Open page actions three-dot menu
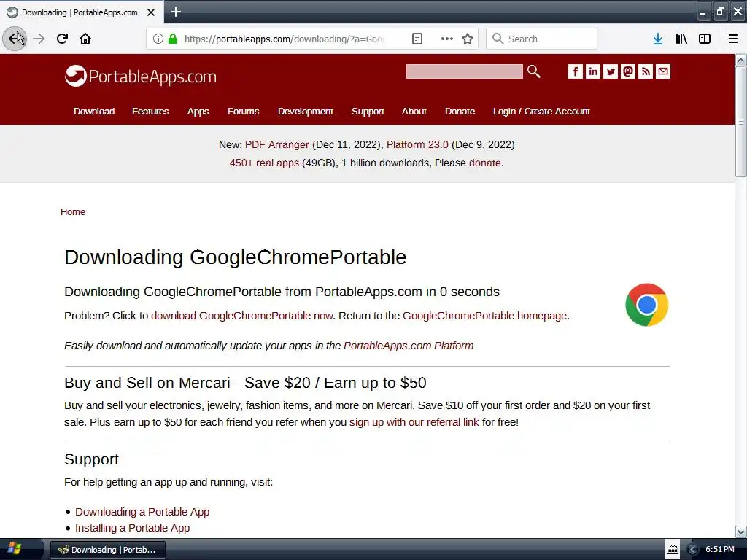Viewport: 747px width, 560px height. (x=446, y=39)
